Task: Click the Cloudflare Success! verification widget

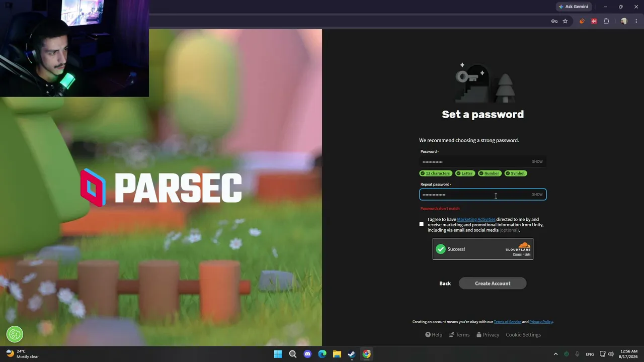Action: (483, 249)
